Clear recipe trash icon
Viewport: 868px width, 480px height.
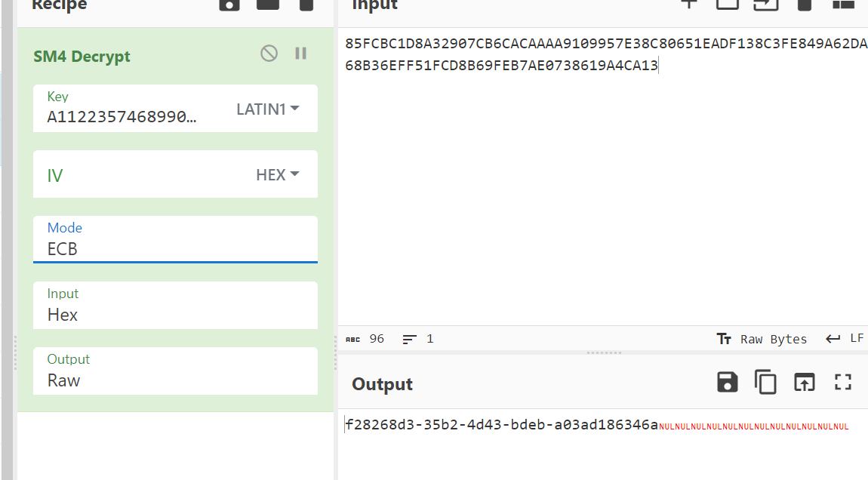point(306,5)
